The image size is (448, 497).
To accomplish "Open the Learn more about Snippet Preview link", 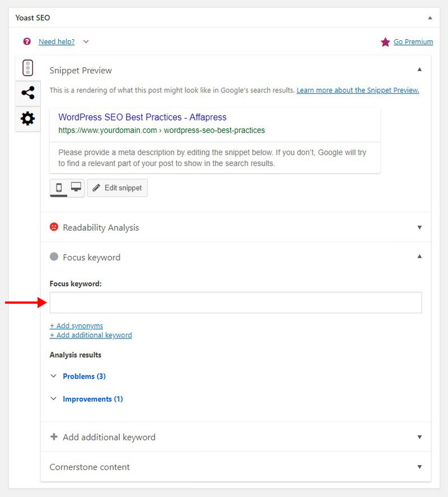I will coord(357,90).
